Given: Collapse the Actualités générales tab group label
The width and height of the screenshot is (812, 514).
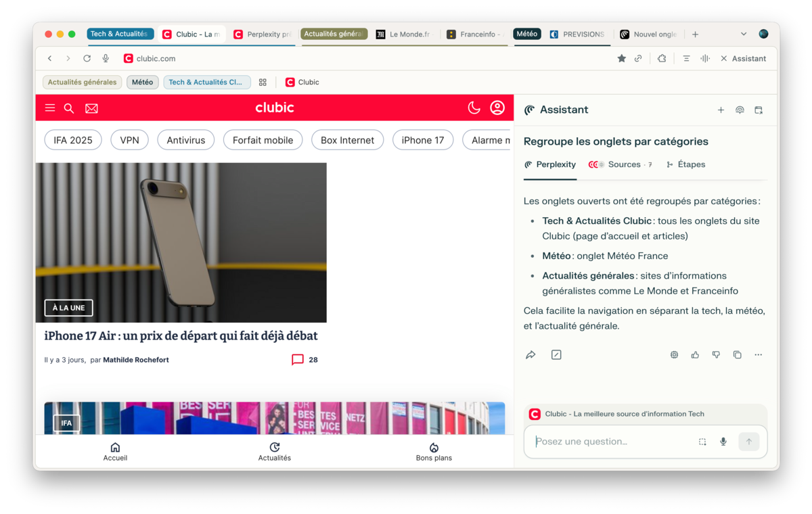Looking at the screenshot, I should (334, 34).
